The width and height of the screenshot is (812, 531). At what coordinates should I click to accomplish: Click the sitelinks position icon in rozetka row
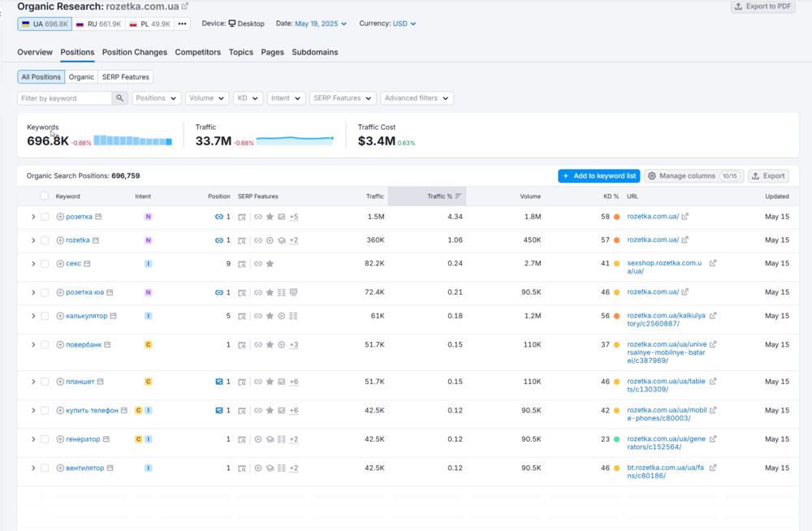point(219,240)
